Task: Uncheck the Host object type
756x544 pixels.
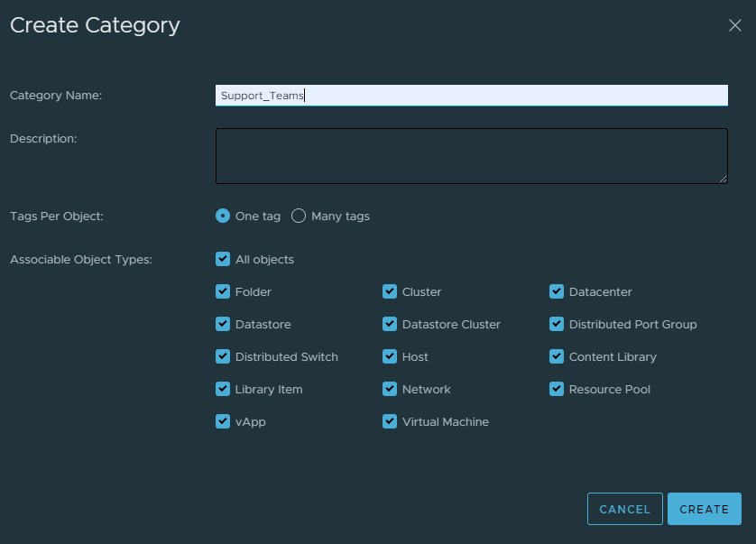Action: click(390, 357)
